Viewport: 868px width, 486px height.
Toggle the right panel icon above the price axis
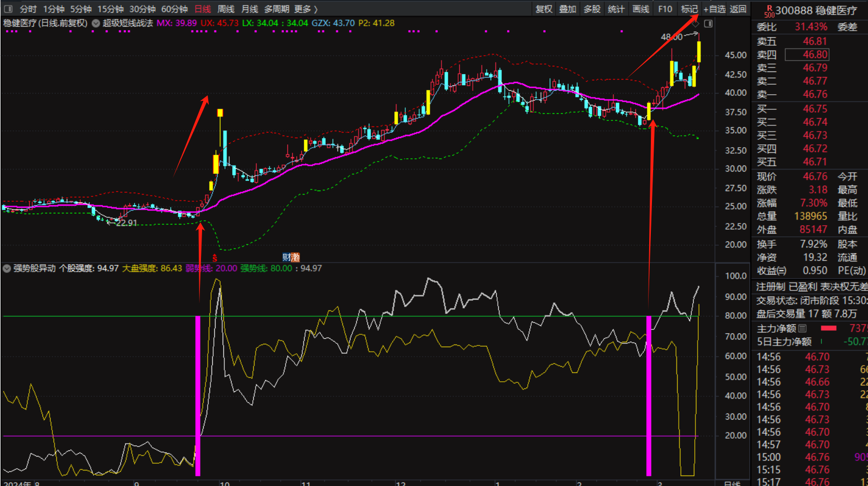click(708, 23)
